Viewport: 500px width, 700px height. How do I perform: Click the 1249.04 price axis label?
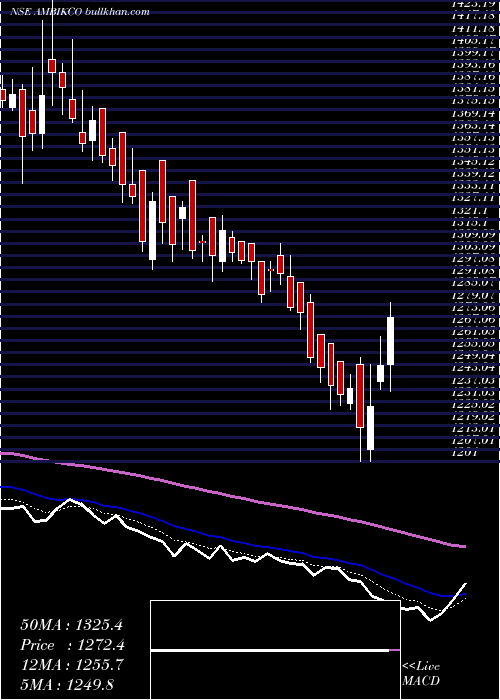473,356
